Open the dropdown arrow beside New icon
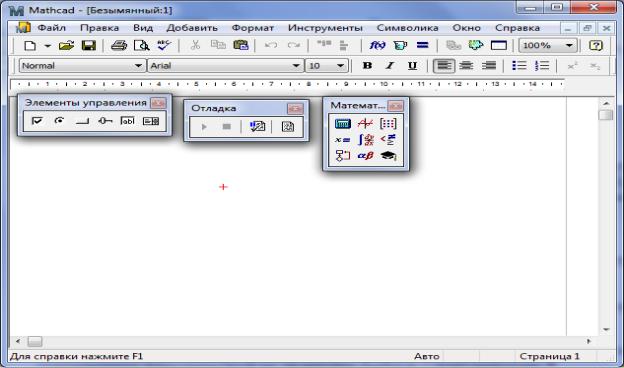 point(47,46)
